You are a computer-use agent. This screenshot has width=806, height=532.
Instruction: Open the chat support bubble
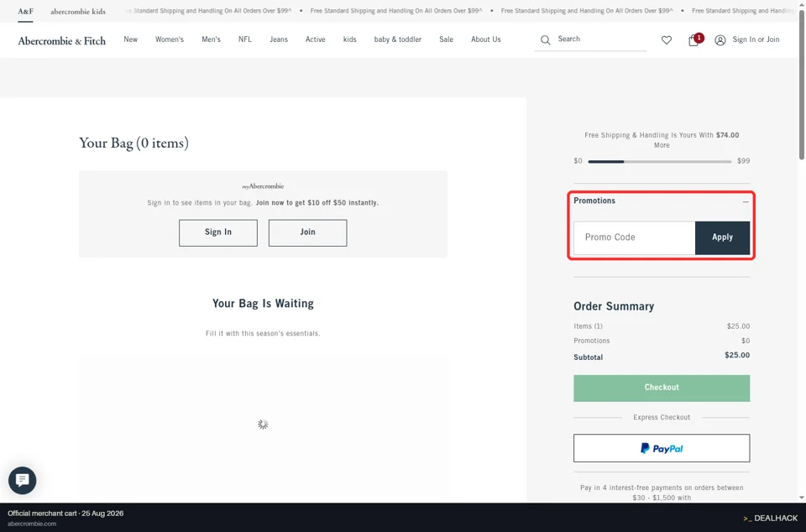click(x=22, y=480)
